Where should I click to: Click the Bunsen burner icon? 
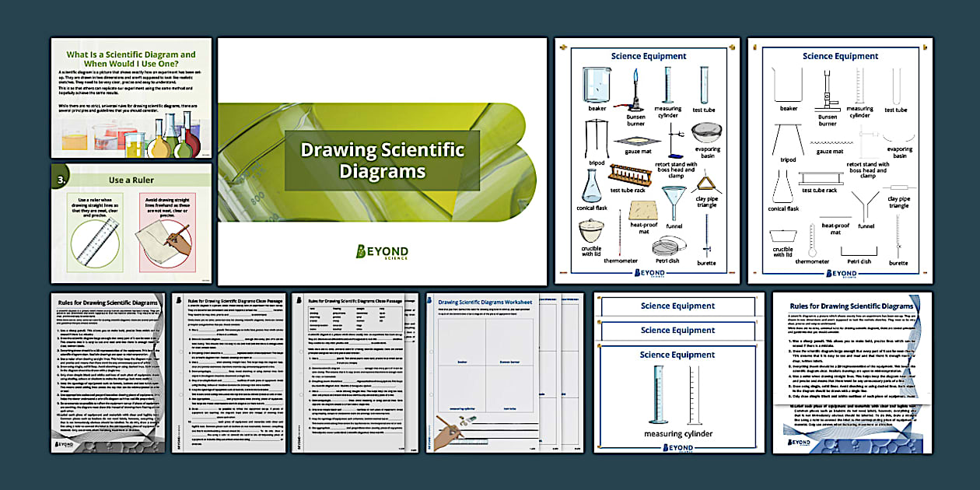(x=635, y=89)
